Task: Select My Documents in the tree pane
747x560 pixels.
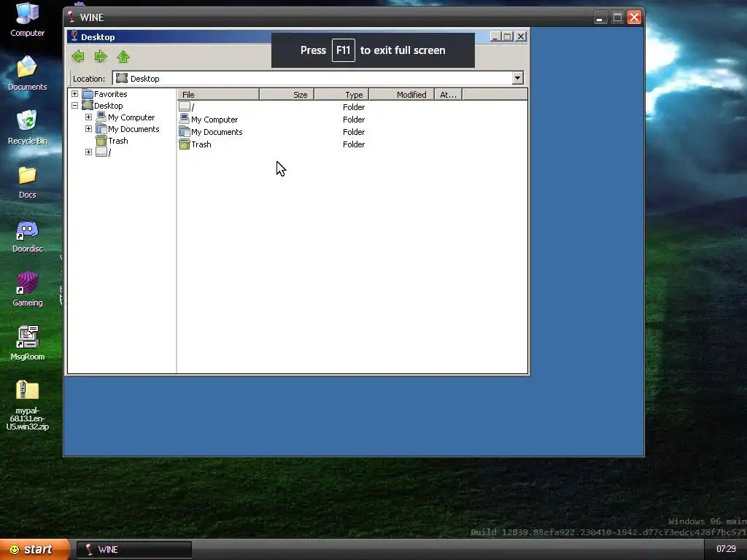Action: (x=128, y=129)
